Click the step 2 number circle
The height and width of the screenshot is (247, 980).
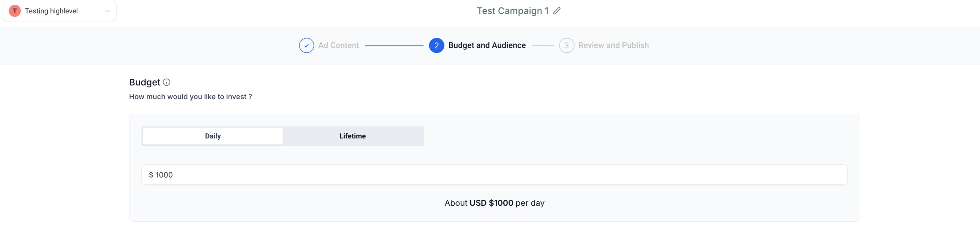click(436, 45)
